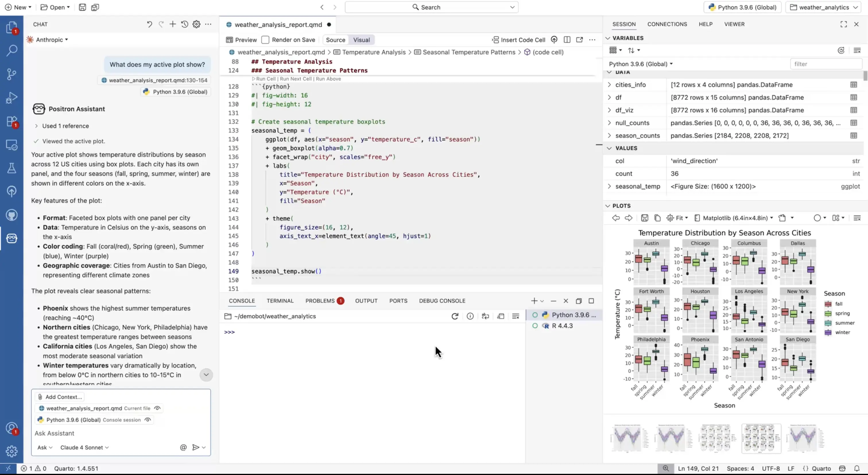Open the Extensions view in activity bar
Image resolution: width=868 pixels, height=475 pixels.
tap(11, 121)
